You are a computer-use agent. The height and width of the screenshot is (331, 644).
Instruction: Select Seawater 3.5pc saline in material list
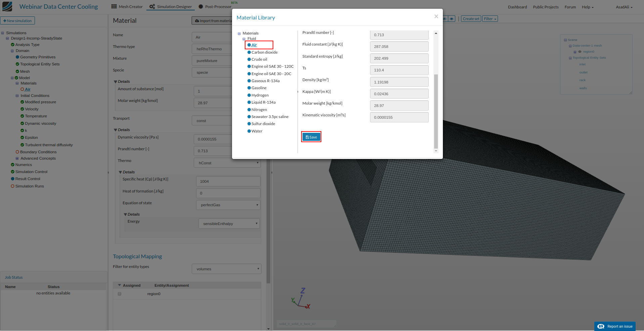(x=270, y=117)
